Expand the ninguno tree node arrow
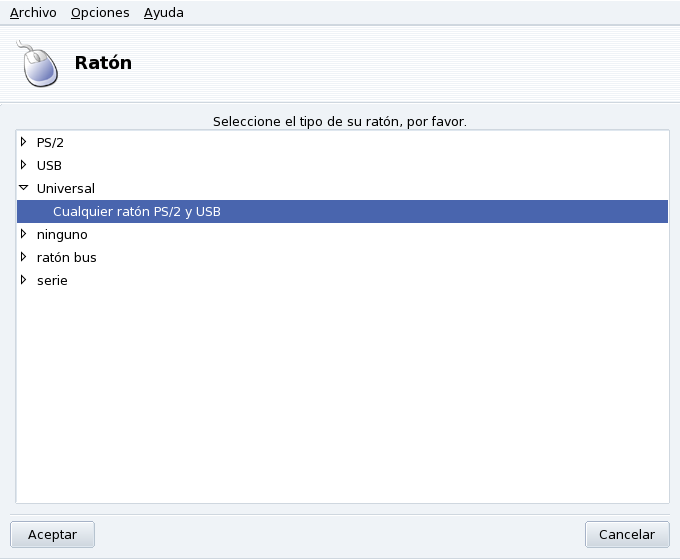This screenshot has height=560, width=680. click(23, 234)
